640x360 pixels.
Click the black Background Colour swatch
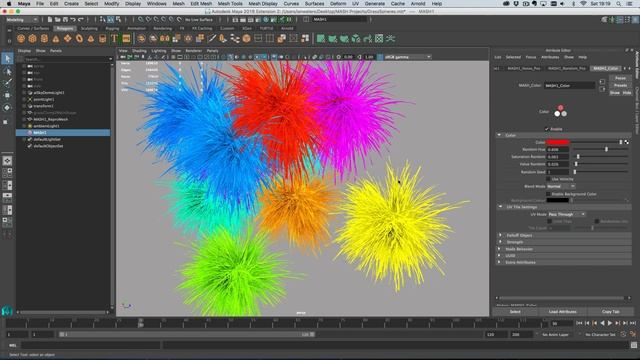coord(558,200)
